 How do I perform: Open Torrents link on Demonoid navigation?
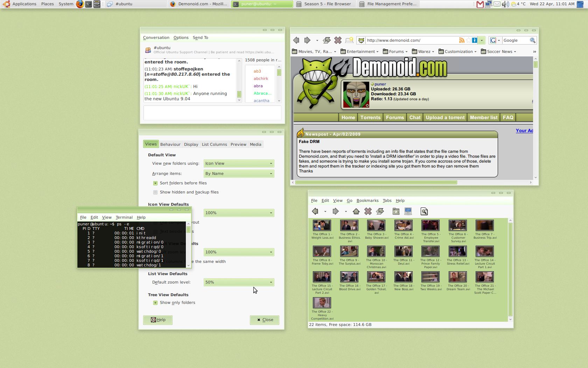tap(370, 118)
